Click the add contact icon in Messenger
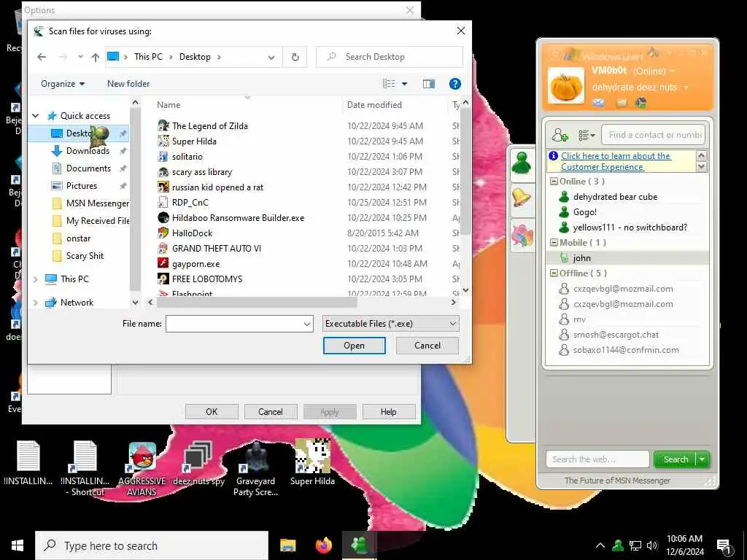 click(x=560, y=136)
